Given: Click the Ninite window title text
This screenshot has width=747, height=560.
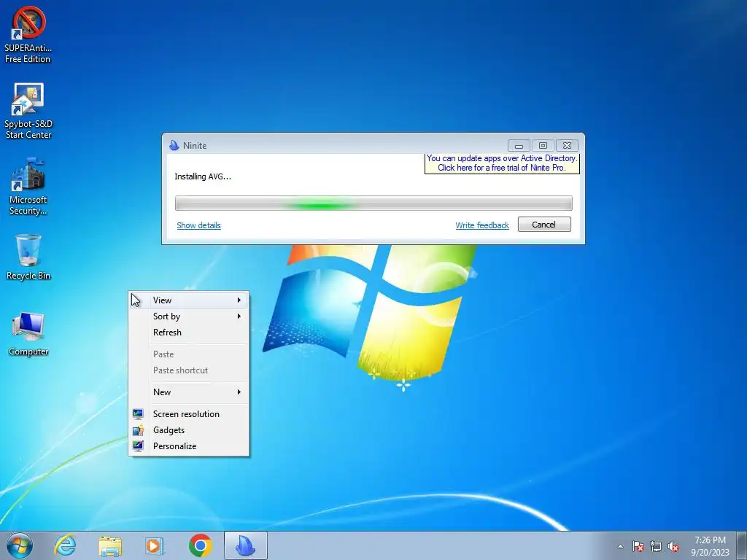Looking at the screenshot, I should (x=195, y=146).
